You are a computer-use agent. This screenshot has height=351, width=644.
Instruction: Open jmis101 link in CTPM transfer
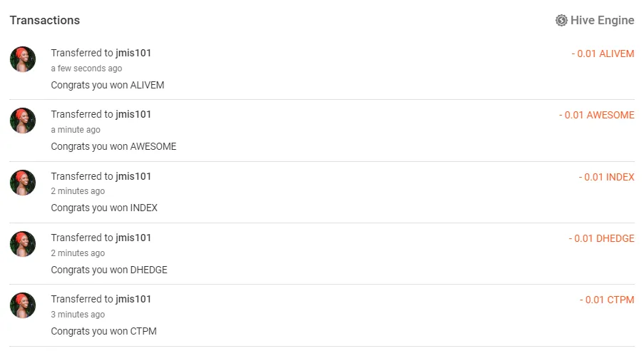pyautogui.click(x=133, y=300)
